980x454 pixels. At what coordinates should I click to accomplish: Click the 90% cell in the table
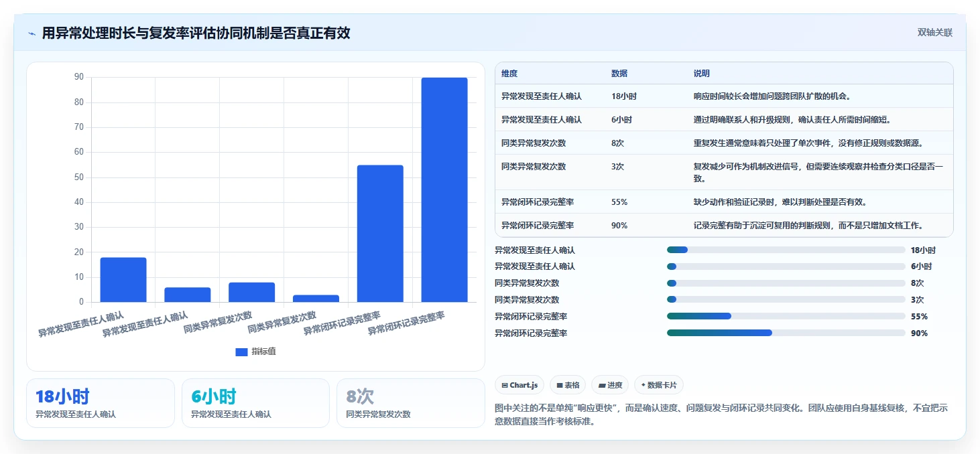(x=619, y=225)
